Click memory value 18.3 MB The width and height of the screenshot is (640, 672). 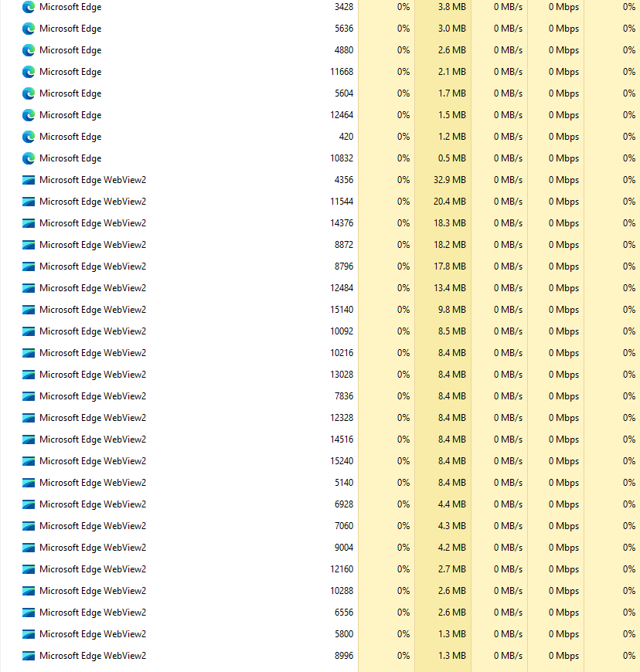coord(450,223)
